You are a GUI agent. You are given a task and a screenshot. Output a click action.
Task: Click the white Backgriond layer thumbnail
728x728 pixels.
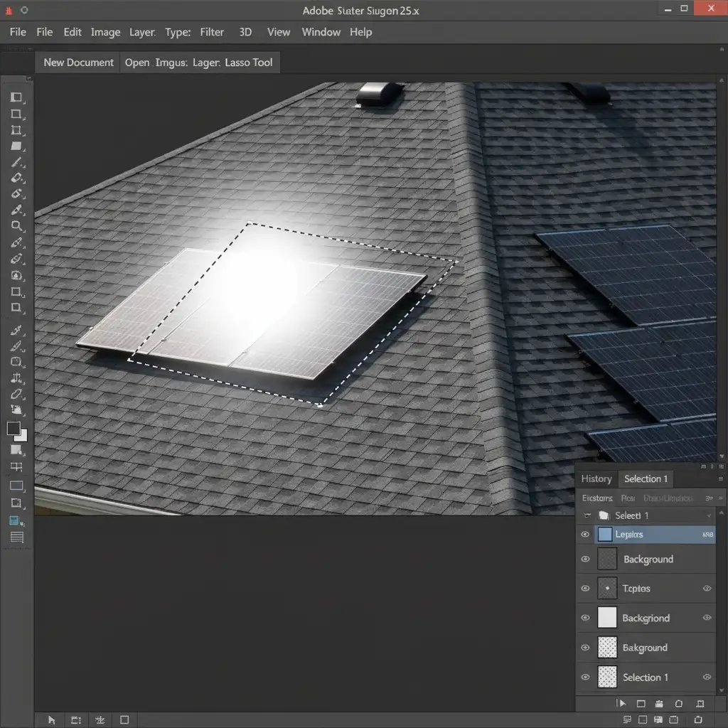pos(607,618)
